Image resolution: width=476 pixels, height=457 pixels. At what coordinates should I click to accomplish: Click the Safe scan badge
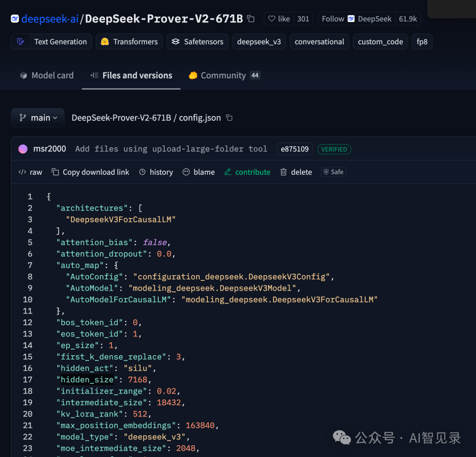point(334,172)
